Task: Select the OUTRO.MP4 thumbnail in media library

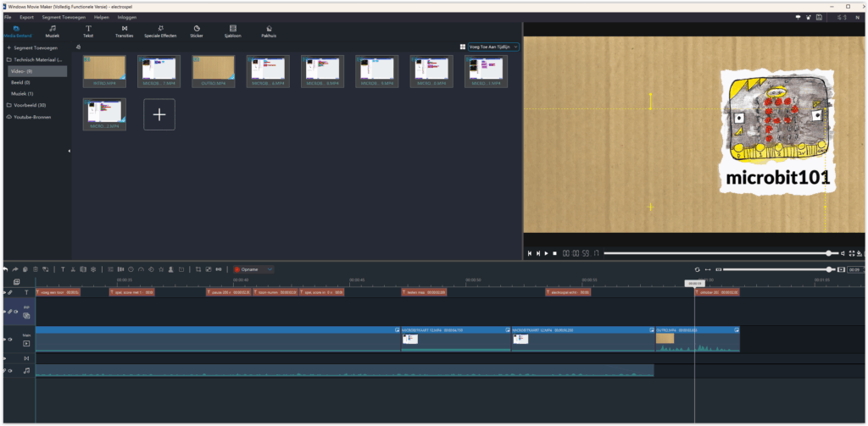Action: tap(213, 71)
